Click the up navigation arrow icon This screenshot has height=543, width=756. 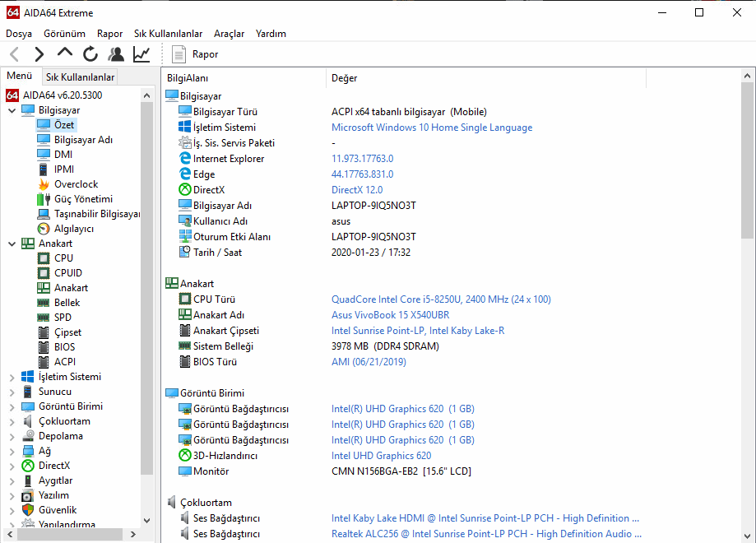click(x=64, y=54)
